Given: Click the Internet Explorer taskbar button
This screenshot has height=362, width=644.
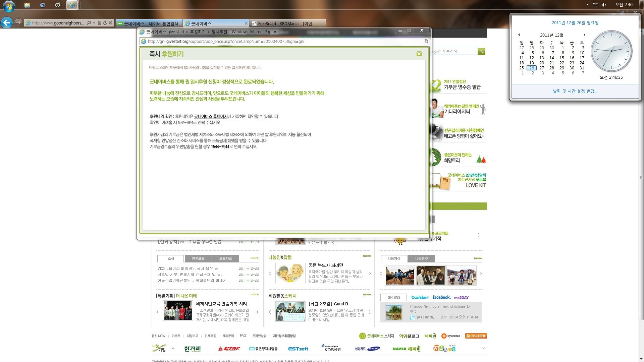Looking at the screenshot, I should click(72, 5).
